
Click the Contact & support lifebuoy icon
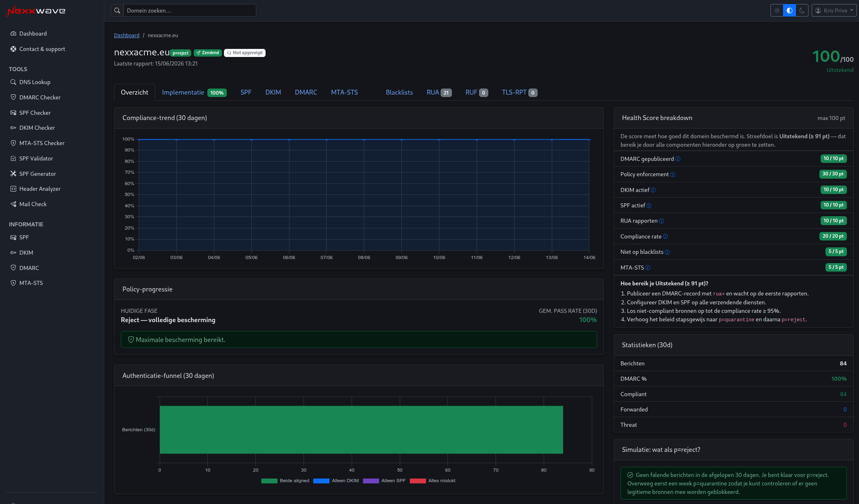pyautogui.click(x=13, y=49)
